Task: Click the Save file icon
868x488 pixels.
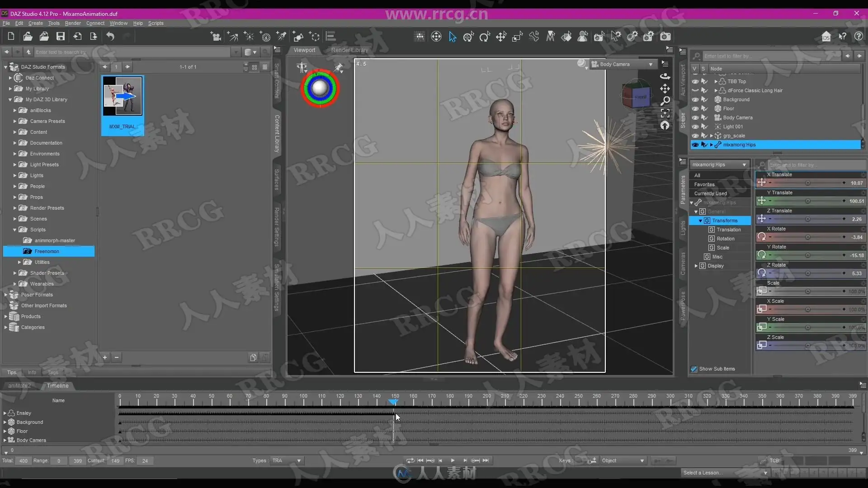Action: [x=61, y=37]
